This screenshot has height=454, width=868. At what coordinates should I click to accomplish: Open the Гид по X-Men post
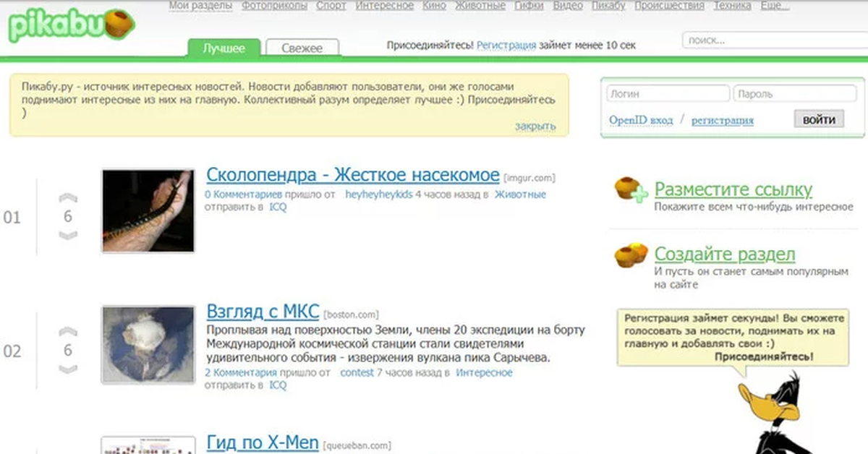pos(263,442)
